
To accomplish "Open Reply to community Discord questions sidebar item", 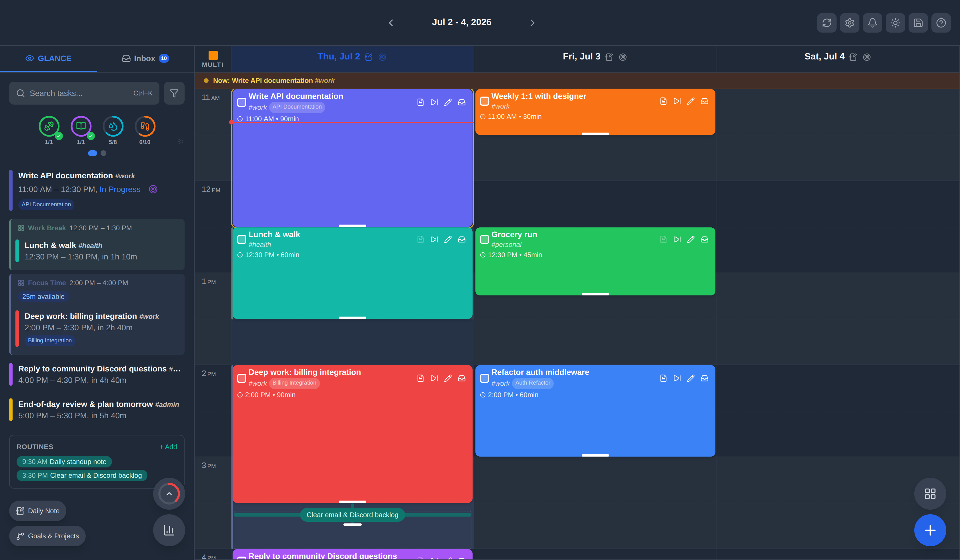I will click(x=97, y=374).
